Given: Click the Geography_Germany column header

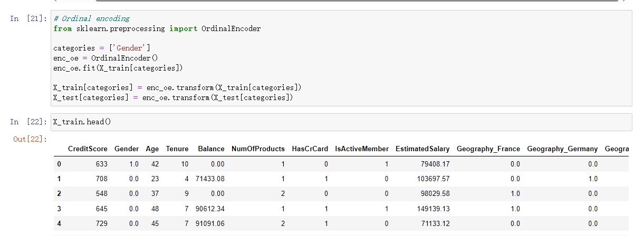Looking at the screenshot, I should pyautogui.click(x=562, y=149).
